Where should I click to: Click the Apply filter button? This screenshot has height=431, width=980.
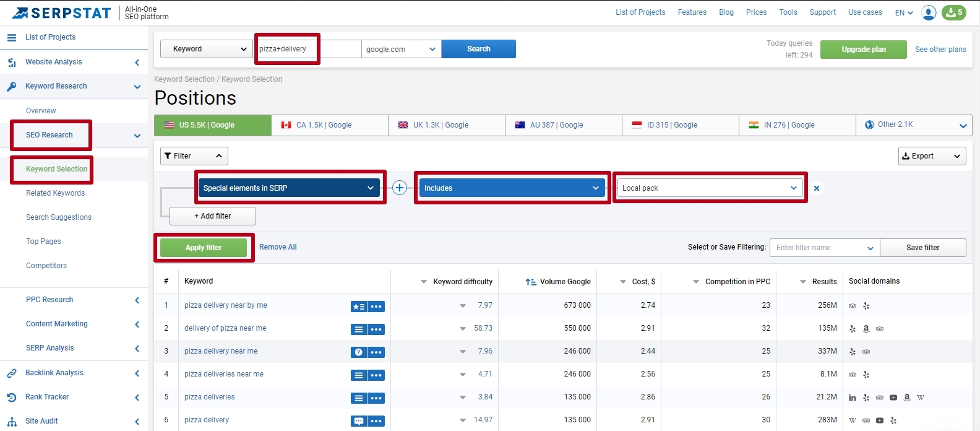(204, 248)
